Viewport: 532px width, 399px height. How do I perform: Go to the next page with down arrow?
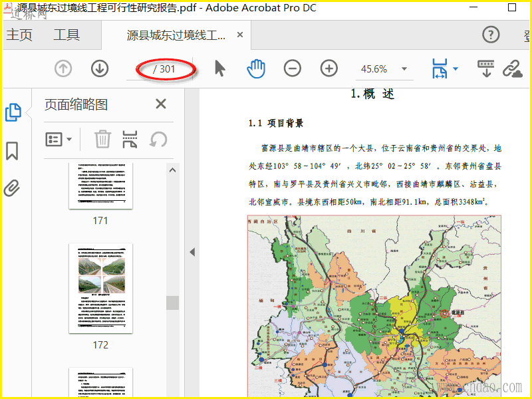click(x=100, y=68)
